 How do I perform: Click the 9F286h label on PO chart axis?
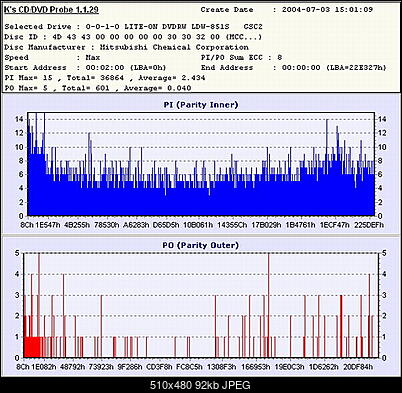click(x=130, y=367)
